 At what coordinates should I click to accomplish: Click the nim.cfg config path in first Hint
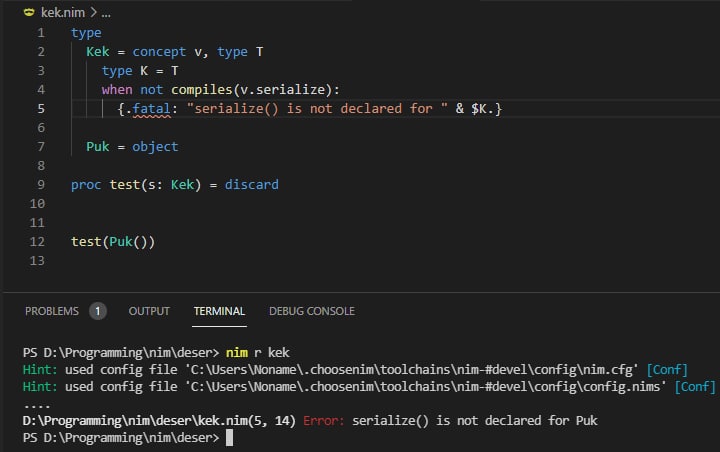pos(412,369)
